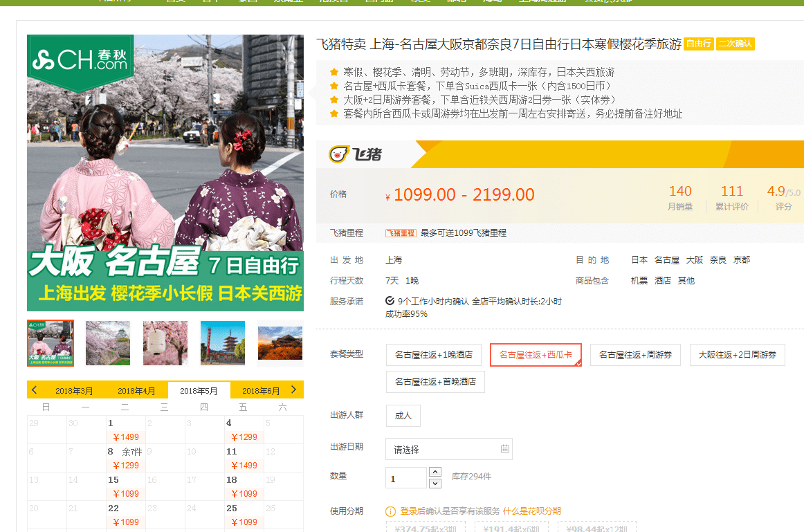This screenshot has width=804, height=532.
Task: Select May 11 priced ¥1499
Action: (x=244, y=458)
